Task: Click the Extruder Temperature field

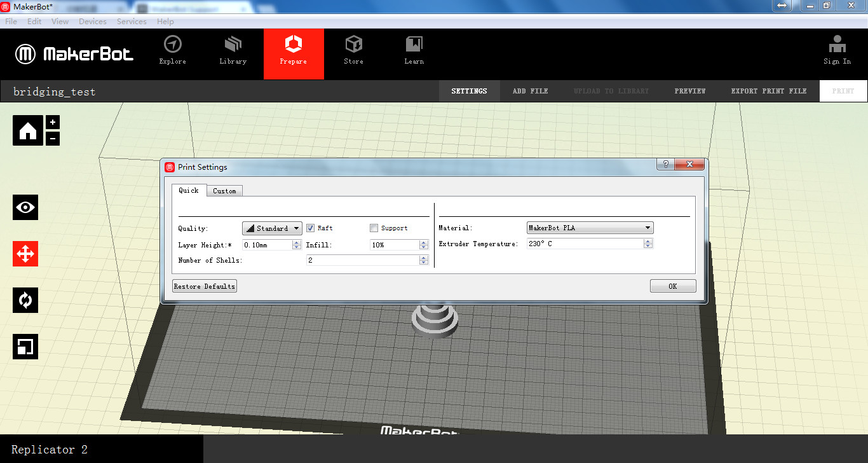Action: pos(585,244)
